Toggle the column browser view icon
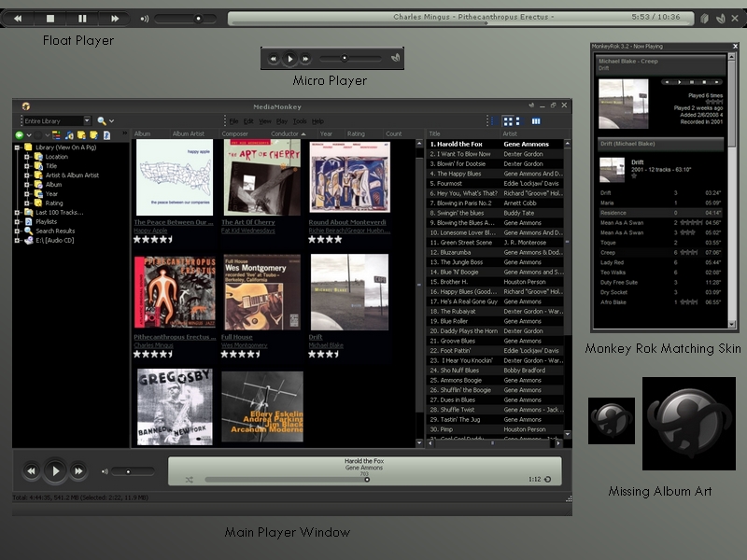 536,121
